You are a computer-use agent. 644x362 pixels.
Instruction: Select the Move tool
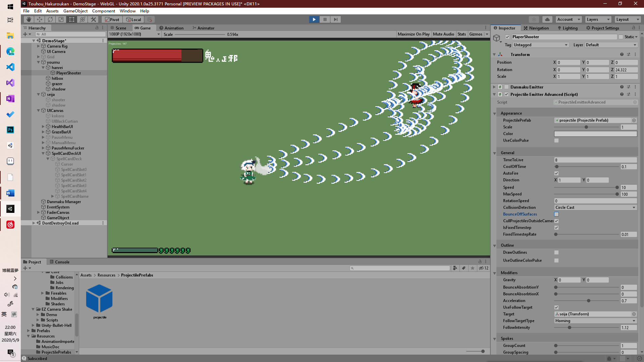pos(39,19)
